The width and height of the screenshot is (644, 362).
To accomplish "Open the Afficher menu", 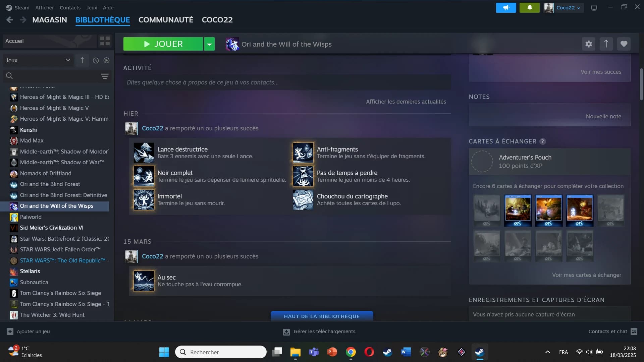I will tap(45, 7).
